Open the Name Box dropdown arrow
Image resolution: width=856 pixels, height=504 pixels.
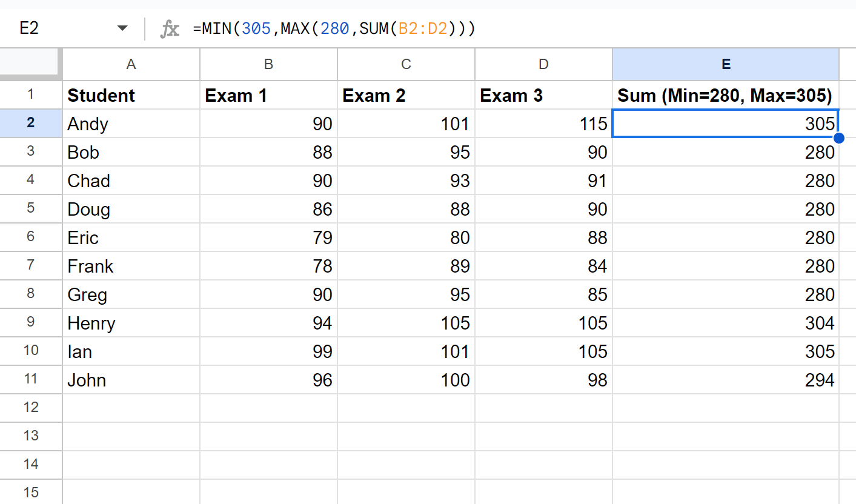[123, 28]
